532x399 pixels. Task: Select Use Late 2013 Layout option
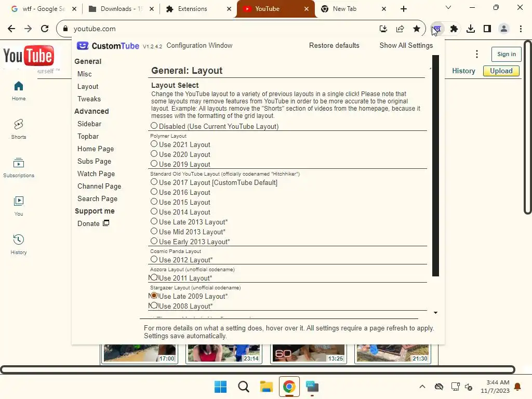pos(154,221)
